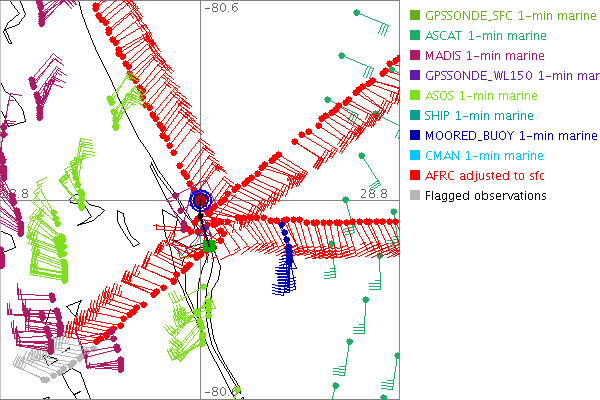Select the CMAN light blue legend swatch

coord(415,155)
